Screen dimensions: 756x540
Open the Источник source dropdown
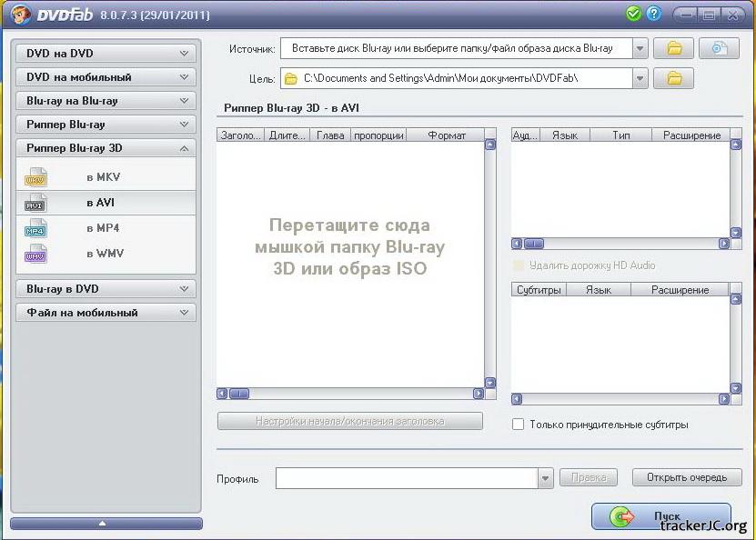click(640, 49)
